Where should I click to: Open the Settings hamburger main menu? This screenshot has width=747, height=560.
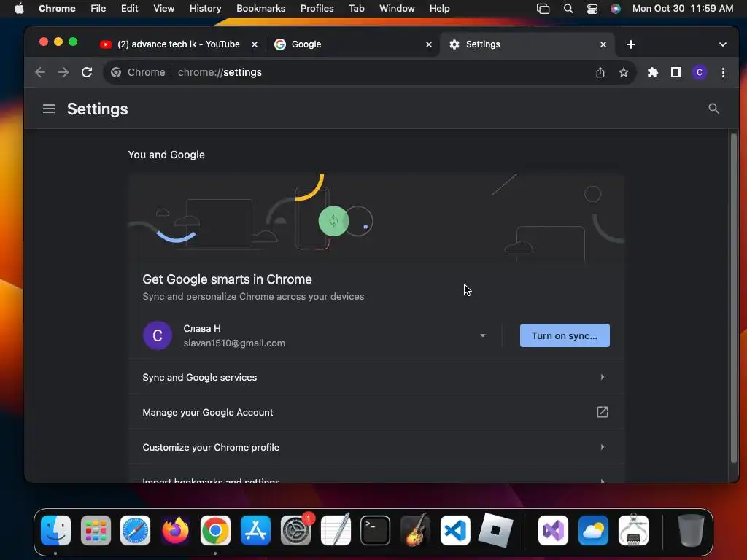[x=49, y=109]
